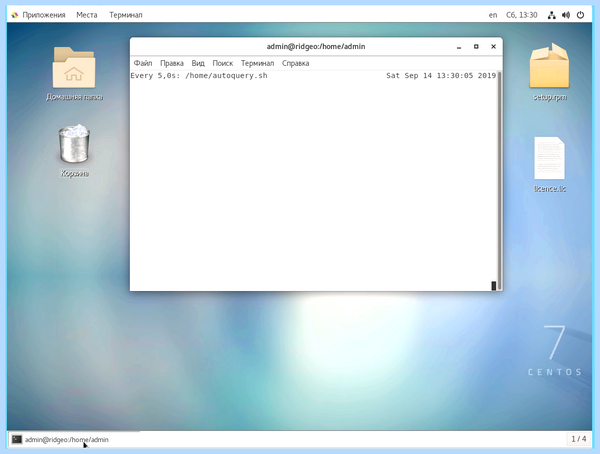Open the Места menu in top panel
Viewport: 600px width, 454px height.
click(x=87, y=15)
